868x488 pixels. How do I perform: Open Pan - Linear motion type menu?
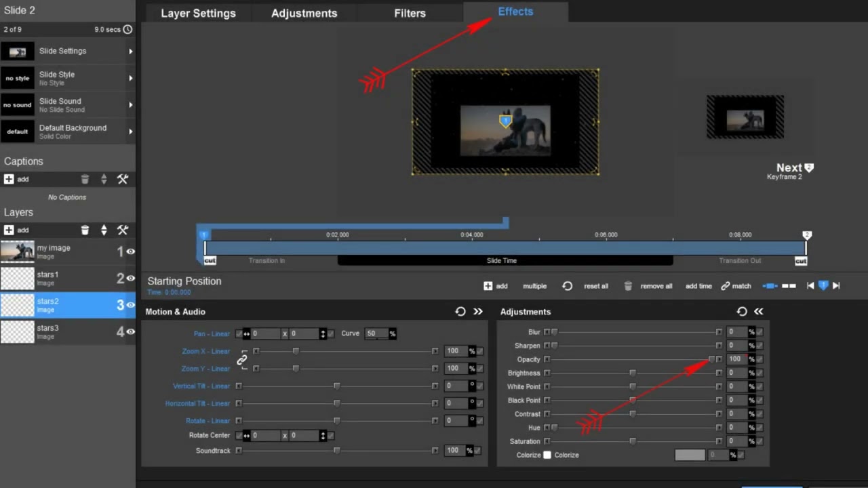(x=212, y=333)
